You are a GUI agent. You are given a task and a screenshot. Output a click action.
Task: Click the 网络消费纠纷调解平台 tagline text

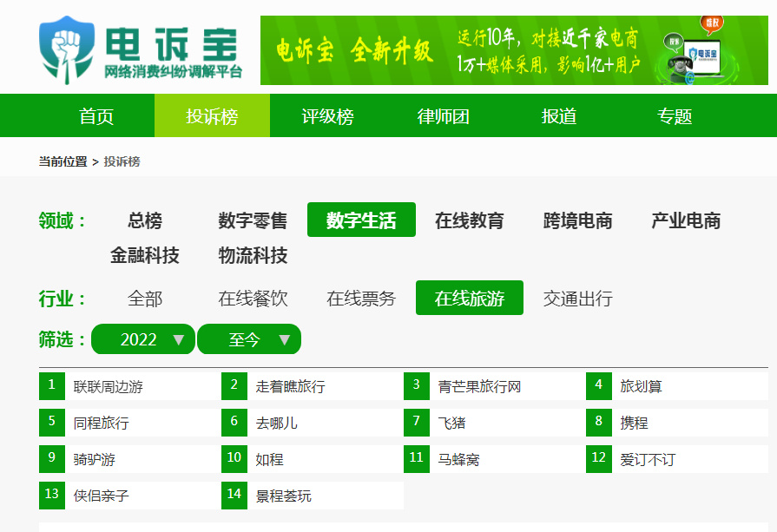[173, 72]
